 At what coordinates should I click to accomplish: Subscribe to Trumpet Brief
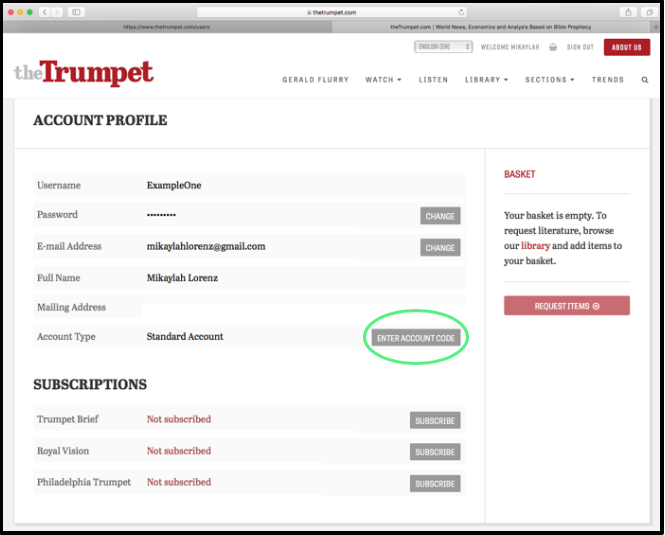[x=435, y=420]
